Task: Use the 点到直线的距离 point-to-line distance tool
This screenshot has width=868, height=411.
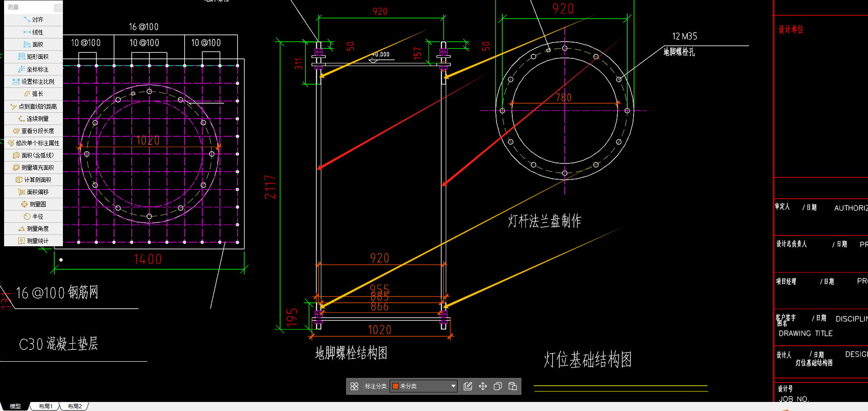Action: 33,106
